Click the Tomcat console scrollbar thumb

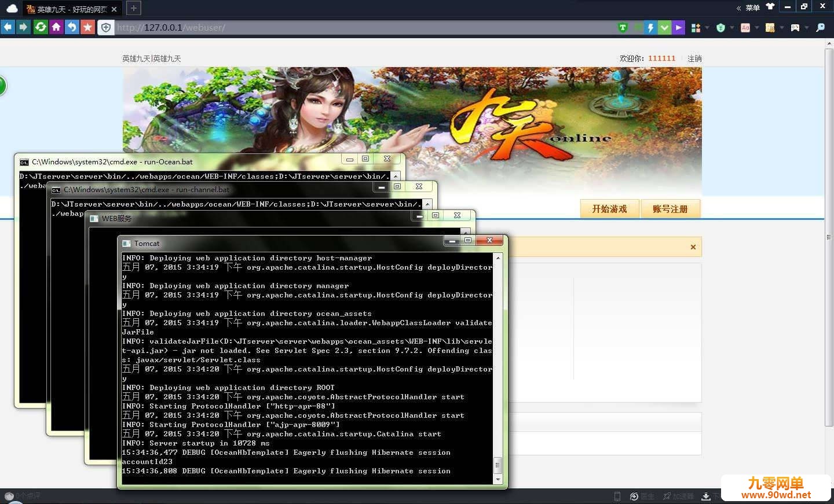tap(498, 465)
